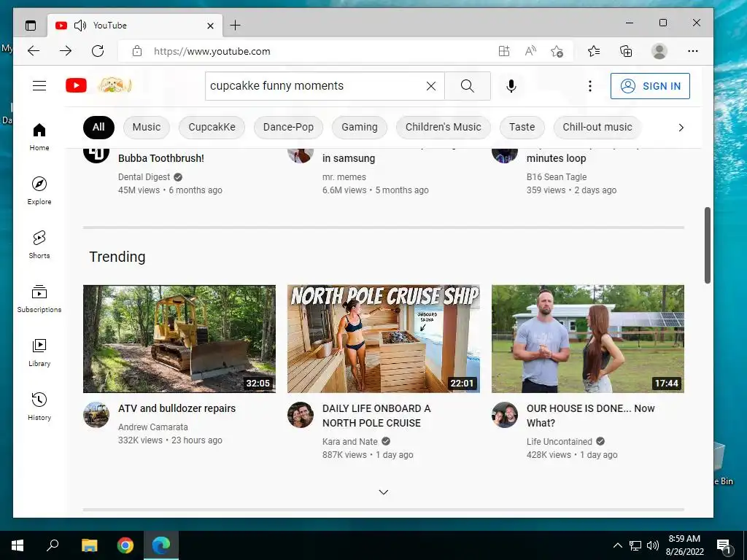
Task: Open Chrome from taskbar
Action: pyautogui.click(x=125, y=545)
